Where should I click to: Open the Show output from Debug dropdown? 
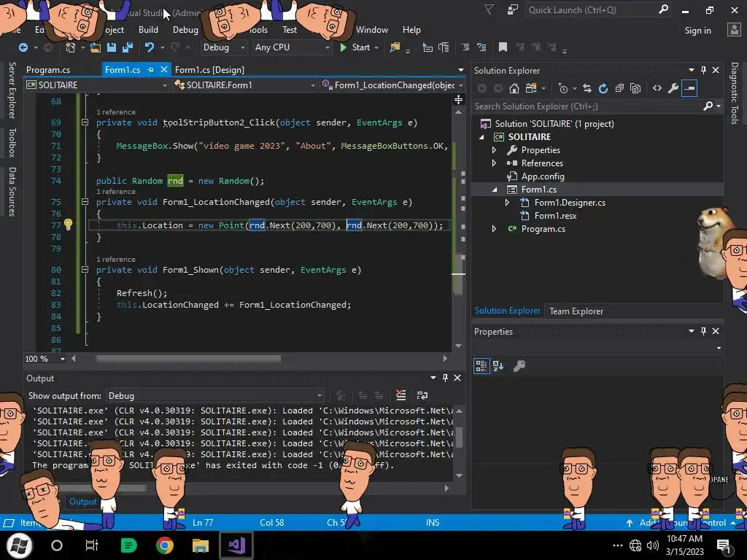pos(215,396)
